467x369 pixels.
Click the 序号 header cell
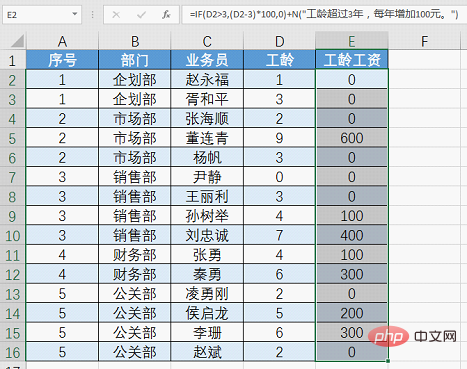click(62, 60)
